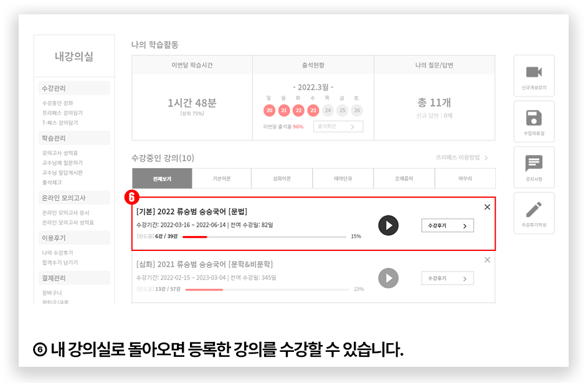The image size is (588, 383).
Task: Select calendar date 22
Action: point(298,111)
